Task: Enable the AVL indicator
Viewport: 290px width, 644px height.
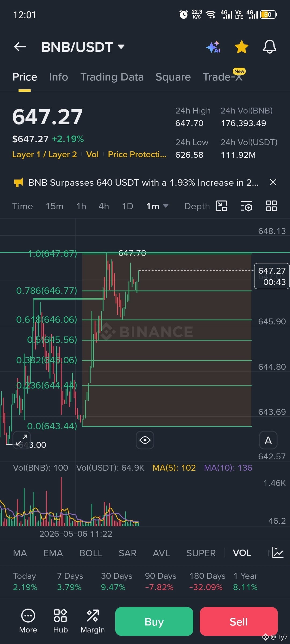Action: point(161,553)
